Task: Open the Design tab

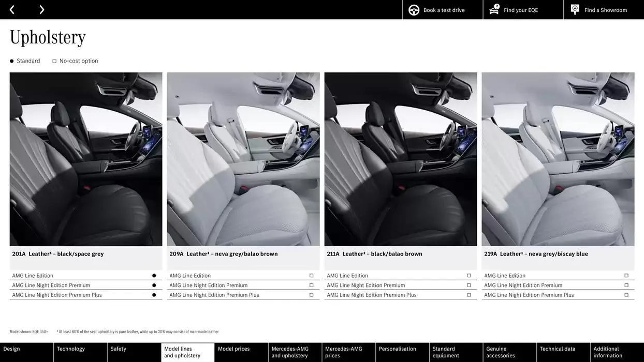Action: [x=26, y=352]
